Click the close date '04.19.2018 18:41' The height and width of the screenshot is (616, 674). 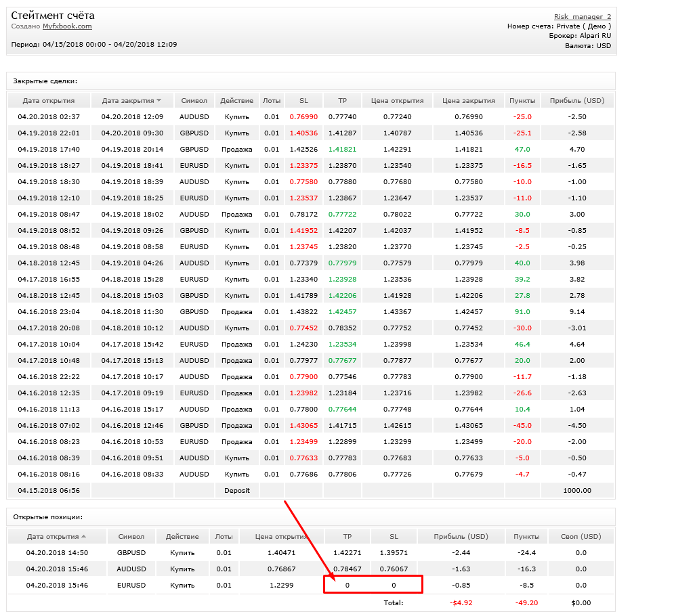[x=132, y=165]
